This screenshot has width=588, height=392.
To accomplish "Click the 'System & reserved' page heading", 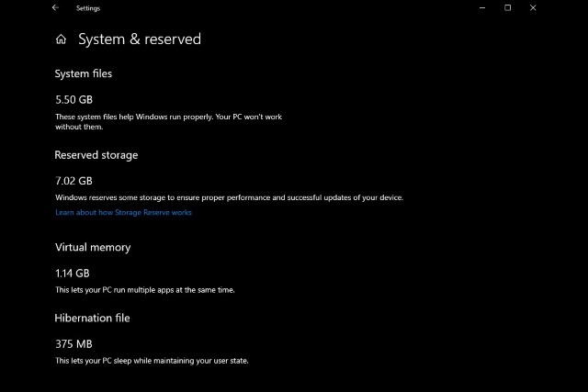I will tap(139, 39).
